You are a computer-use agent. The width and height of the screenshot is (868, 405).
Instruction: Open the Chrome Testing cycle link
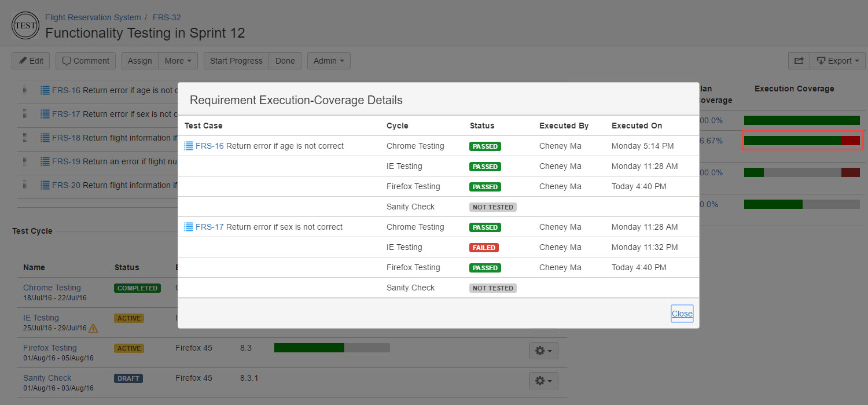(52, 288)
